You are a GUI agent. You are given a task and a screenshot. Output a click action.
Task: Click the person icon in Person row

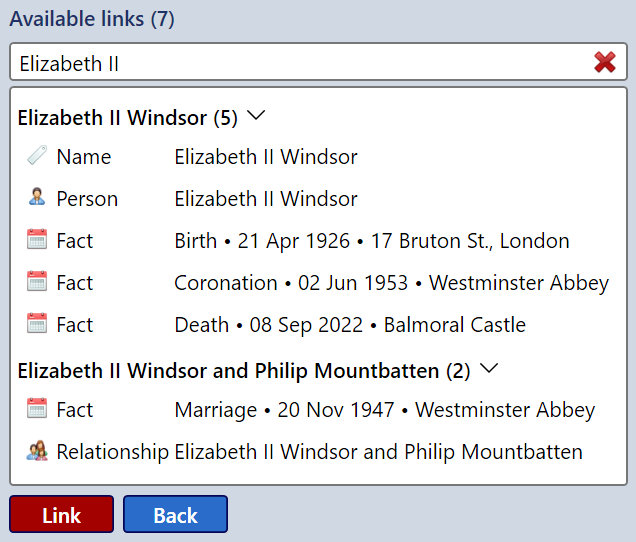[37, 198]
